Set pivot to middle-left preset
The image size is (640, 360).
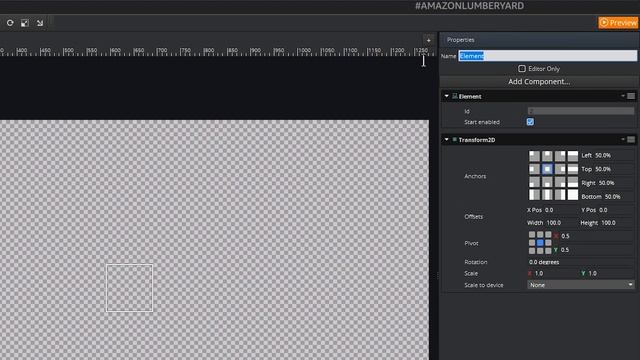[532, 242]
